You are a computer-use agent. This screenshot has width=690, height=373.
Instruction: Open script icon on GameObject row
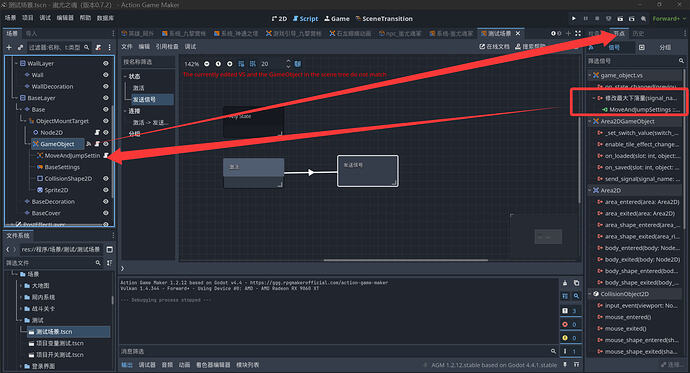click(x=97, y=144)
